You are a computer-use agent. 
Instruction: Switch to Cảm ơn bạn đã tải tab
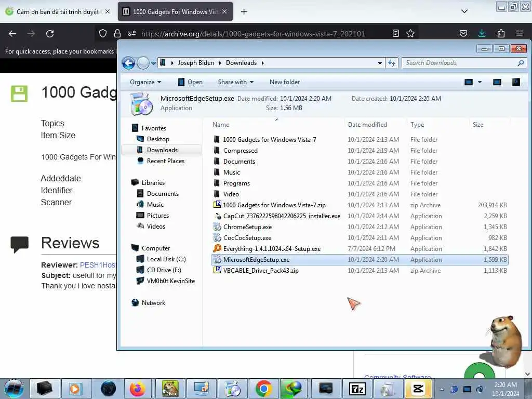click(58, 11)
